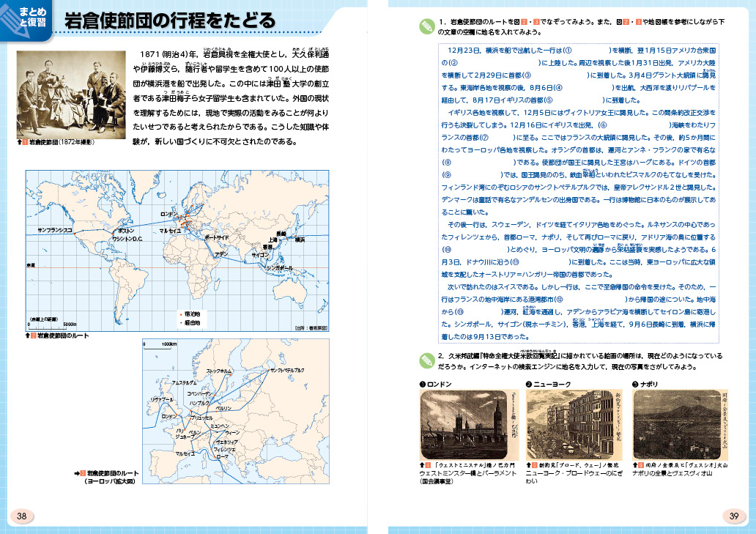Click サイゴン on the world map
The height and width of the screenshot is (534, 756).
(x=260, y=255)
